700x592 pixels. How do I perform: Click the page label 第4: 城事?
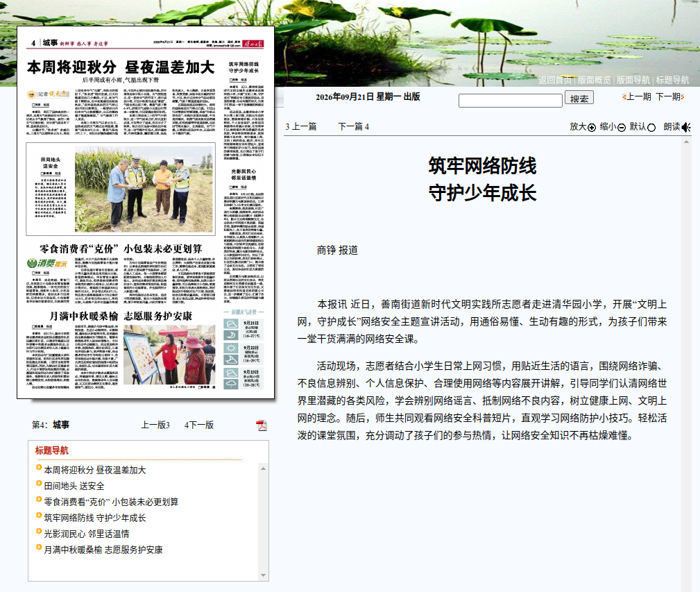pyautogui.click(x=51, y=425)
